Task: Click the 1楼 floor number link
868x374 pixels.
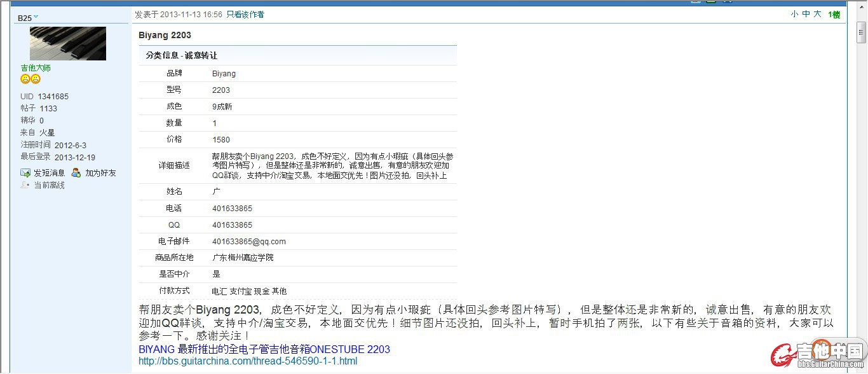Action: click(x=834, y=15)
